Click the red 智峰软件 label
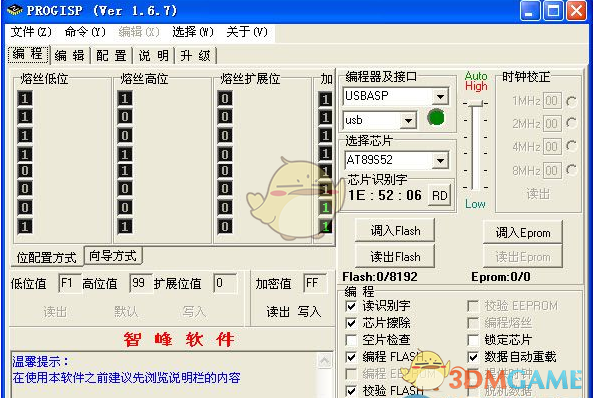Viewport: 593px width, 398px height. pyautogui.click(x=179, y=339)
